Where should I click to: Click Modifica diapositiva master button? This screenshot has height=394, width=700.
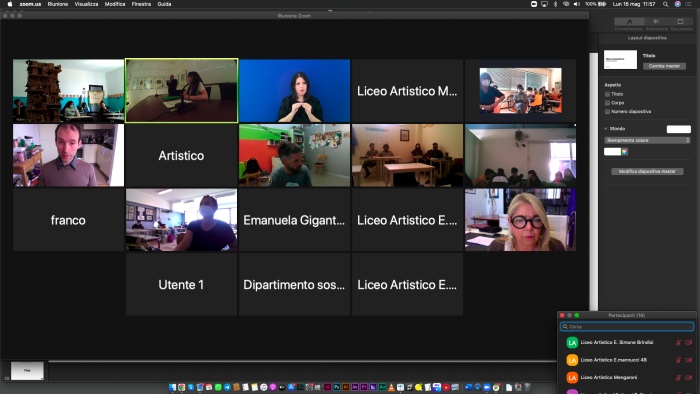(x=647, y=171)
